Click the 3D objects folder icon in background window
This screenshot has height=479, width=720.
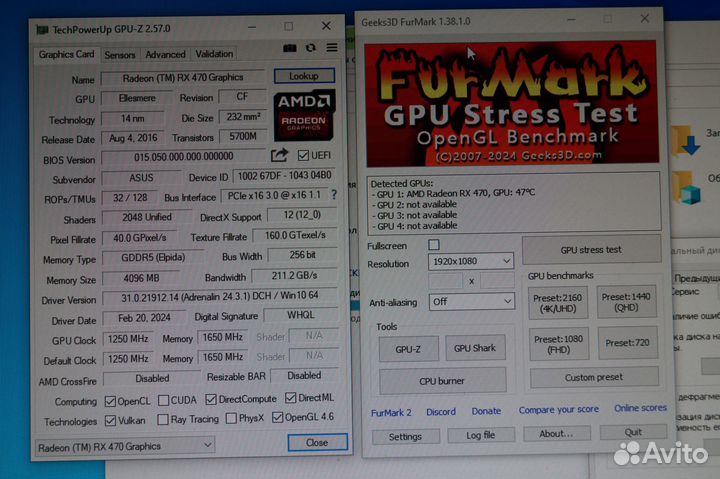pyautogui.click(x=686, y=187)
